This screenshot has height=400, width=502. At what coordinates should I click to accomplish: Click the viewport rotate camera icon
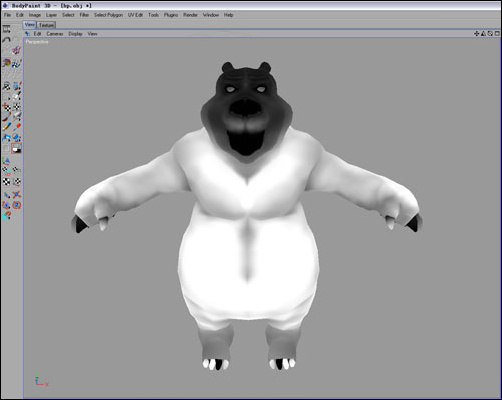coord(490,33)
